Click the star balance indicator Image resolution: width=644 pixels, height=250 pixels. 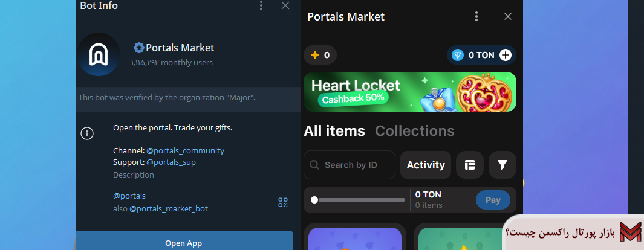tap(320, 55)
